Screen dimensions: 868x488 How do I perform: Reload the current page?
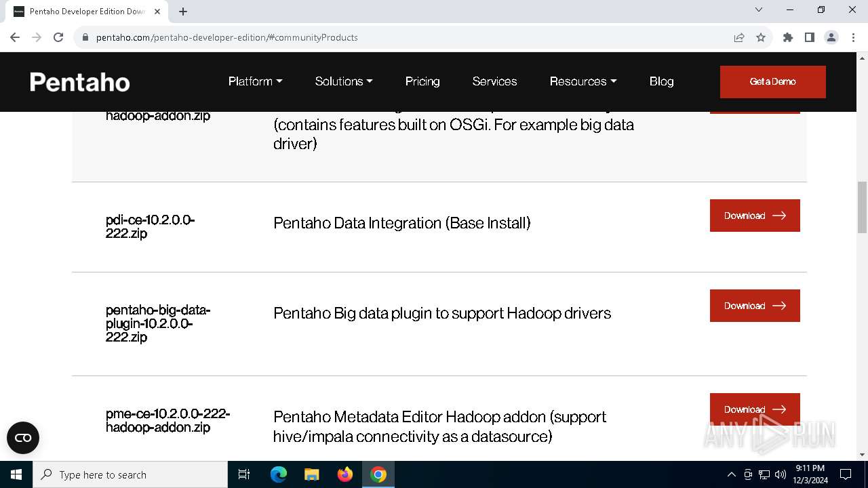point(58,37)
